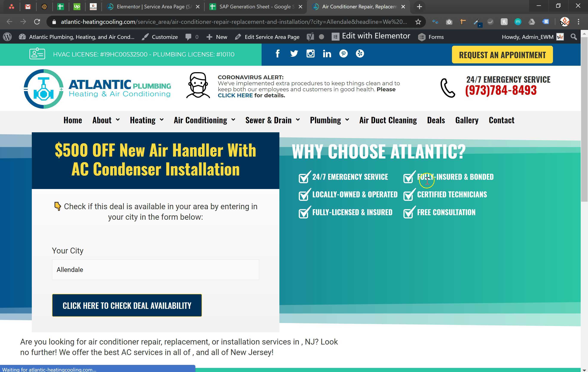Open the Deals menu item
The width and height of the screenshot is (588, 372).
click(436, 120)
